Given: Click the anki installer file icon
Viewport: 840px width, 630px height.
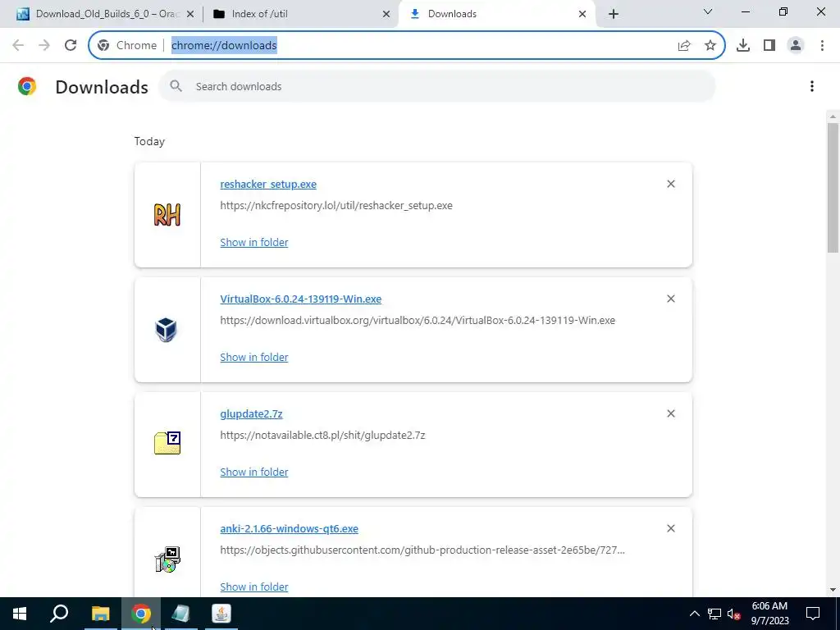Looking at the screenshot, I should (167, 559).
